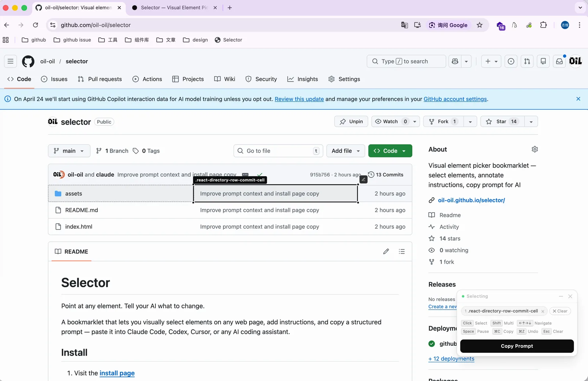Click the Go to file search field
Image resolution: width=588 pixels, height=381 pixels.
pos(278,151)
